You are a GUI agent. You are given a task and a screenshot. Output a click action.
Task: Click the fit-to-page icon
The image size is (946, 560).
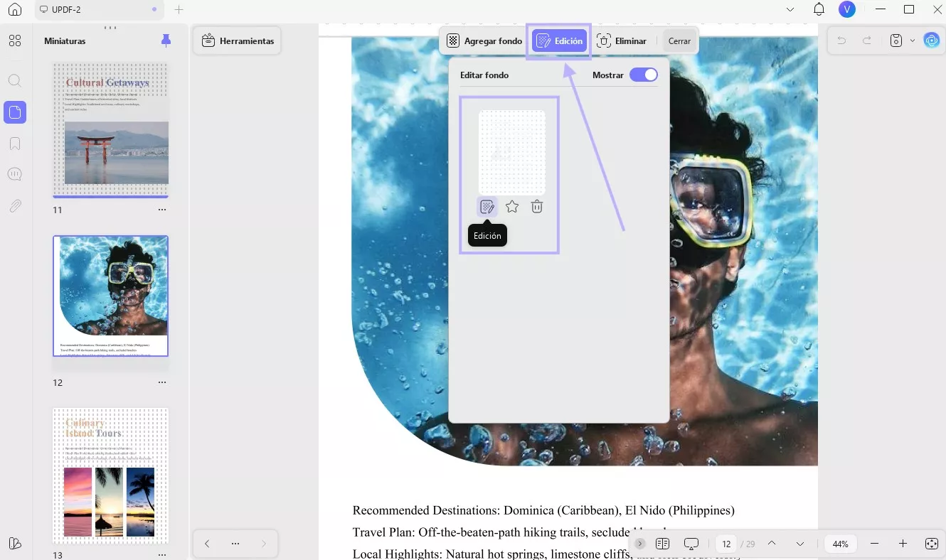[x=931, y=544]
